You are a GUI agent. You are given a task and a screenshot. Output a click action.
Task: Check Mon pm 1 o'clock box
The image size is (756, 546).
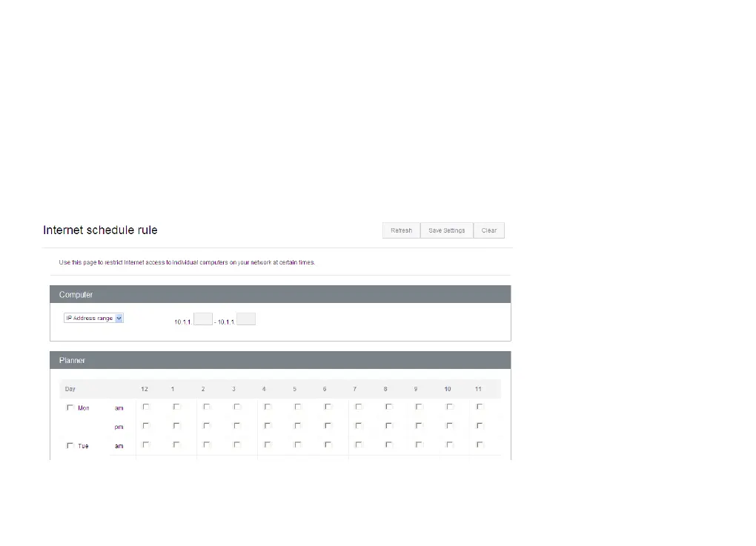[176, 426]
